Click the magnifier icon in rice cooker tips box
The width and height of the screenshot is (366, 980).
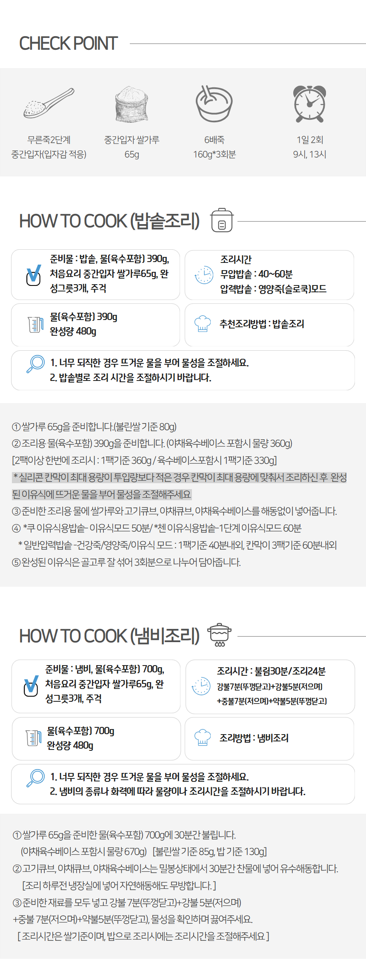pyautogui.click(x=35, y=364)
